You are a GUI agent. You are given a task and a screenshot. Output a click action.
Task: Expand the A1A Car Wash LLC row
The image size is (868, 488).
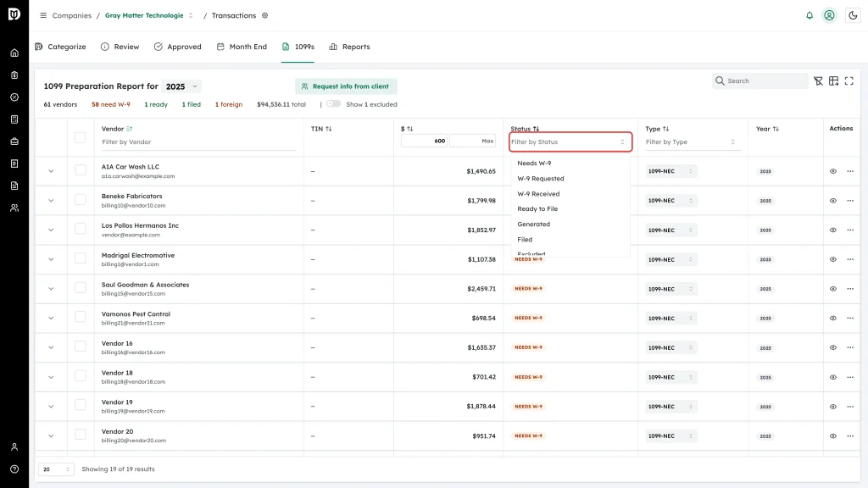[51, 171]
